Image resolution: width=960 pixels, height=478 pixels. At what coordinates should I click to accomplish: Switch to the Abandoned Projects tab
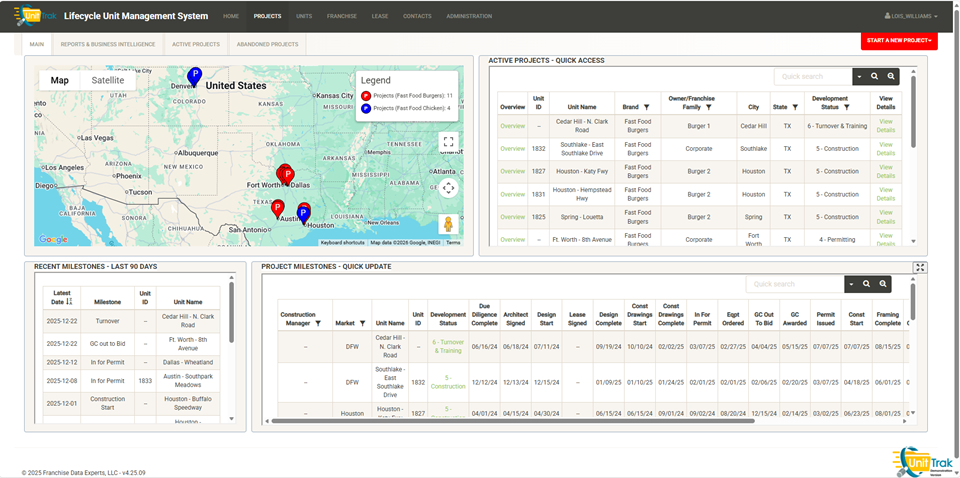(x=267, y=44)
